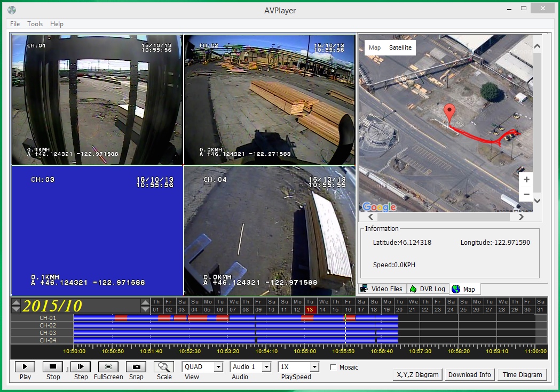Screen dimensions: 560x392
Task: Switch map to Map view
Action: 375,47
